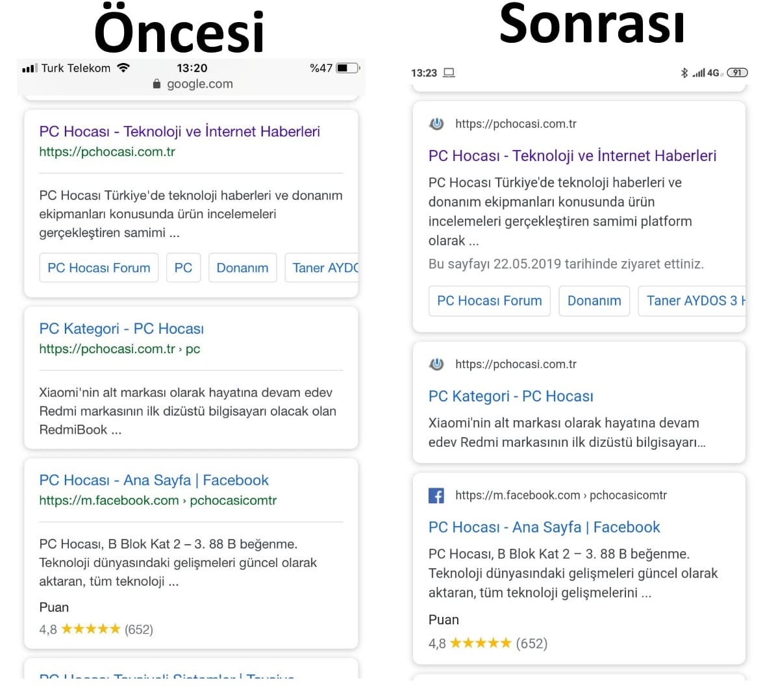The width and height of the screenshot is (763, 700).
Task: Tap google.com address bar text
Action: pyautogui.click(x=199, y=84)
